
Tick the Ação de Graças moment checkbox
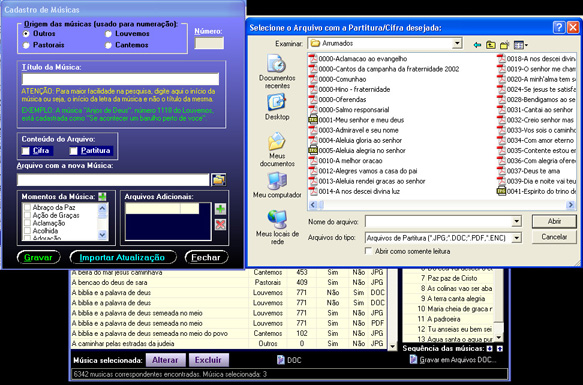(27, 215)
